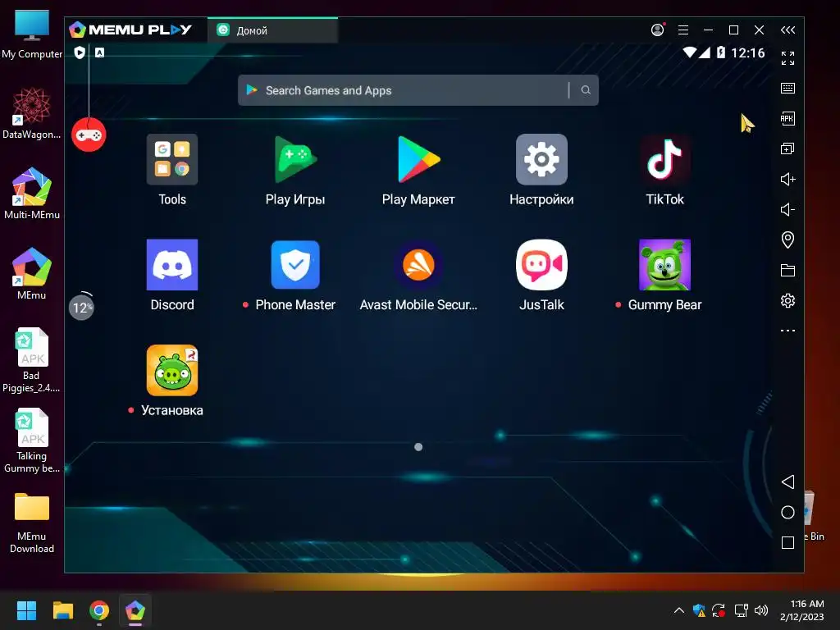Screen dimensions: 840x630
Task: Open the MEmu account profile icon
Action: click(657, 30)
